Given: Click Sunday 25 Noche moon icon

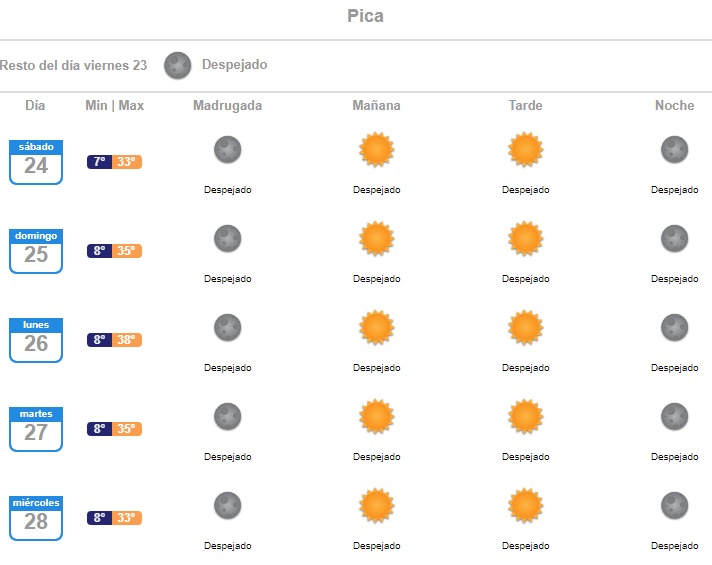Looking at the screenshot, I should (x=675, y=239).
